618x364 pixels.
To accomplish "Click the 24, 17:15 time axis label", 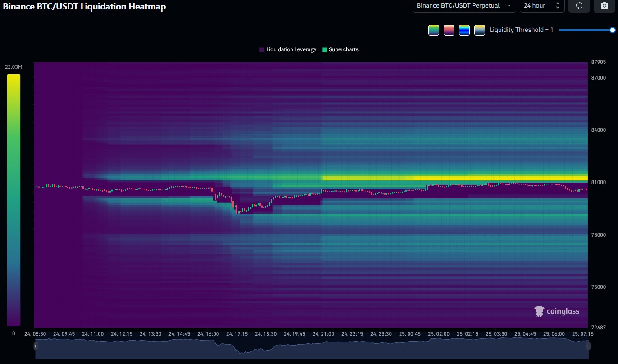I will point(237,334).
